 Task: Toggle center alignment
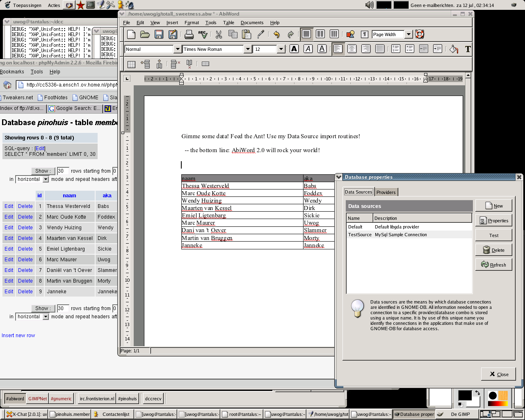tap(352, 49)
